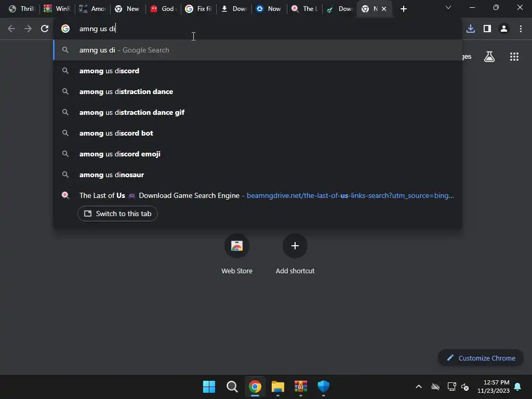Image resolution: width=532 pixels, height=399 pixels.
Task: Switch to the WinR tab
Action: (57, 9)
